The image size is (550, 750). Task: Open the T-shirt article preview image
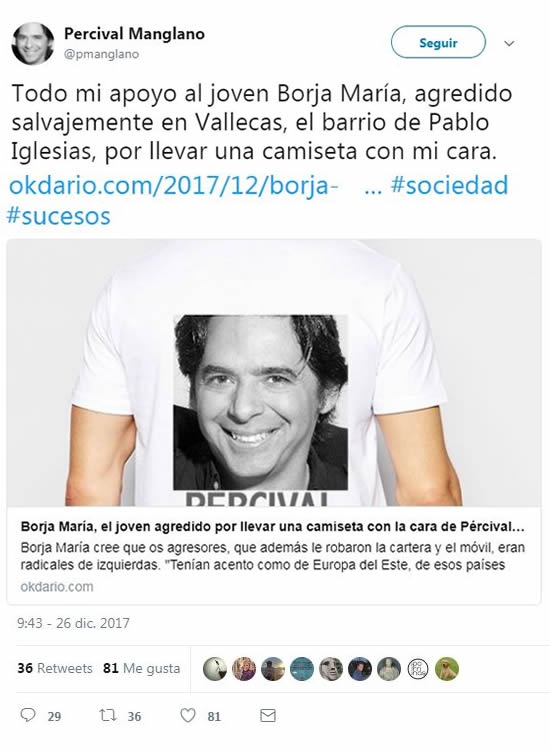point(274,373)
